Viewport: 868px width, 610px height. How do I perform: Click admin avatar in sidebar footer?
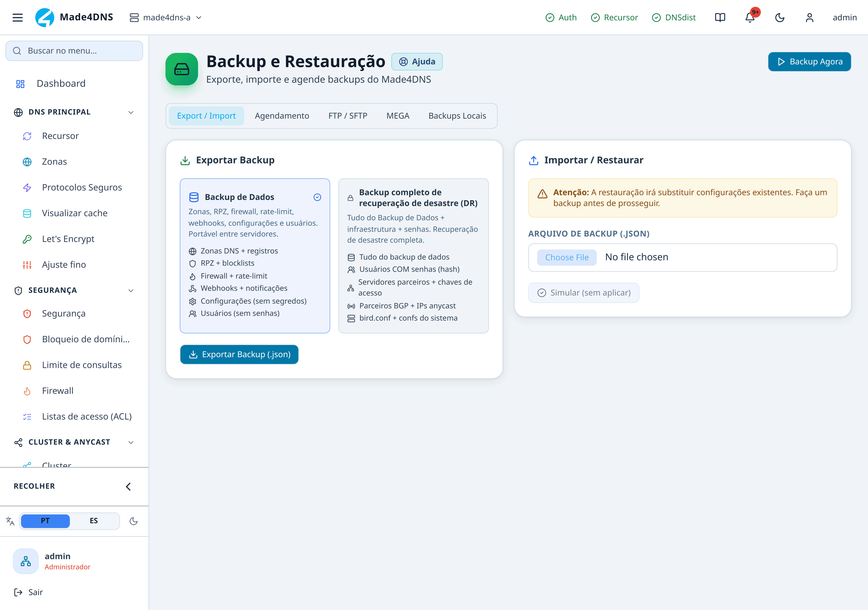26,561
